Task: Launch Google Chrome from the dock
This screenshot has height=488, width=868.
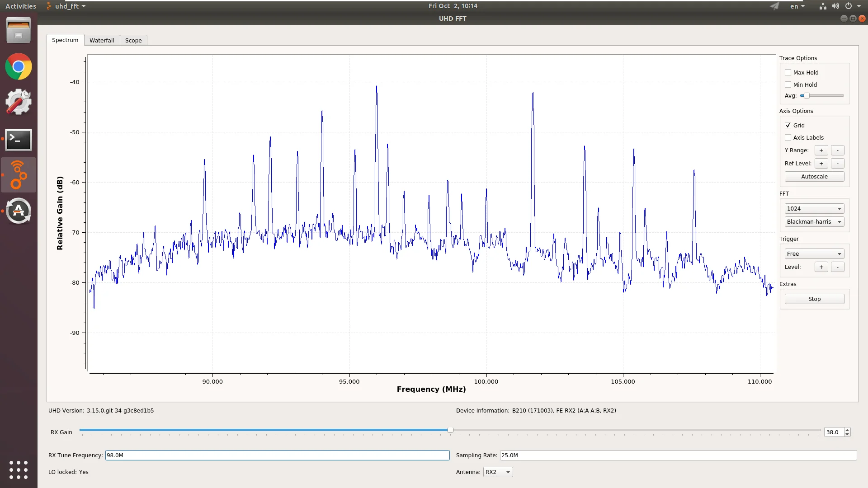Action: point(19,67)
